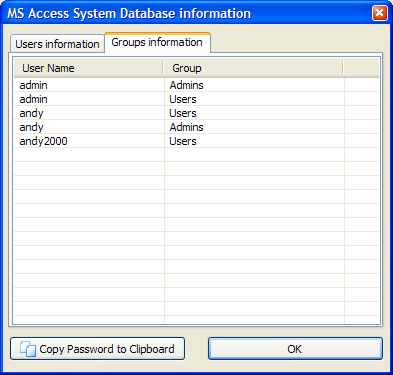Click Copy Password to Clipboard button
393x375 pixels.
97,349
